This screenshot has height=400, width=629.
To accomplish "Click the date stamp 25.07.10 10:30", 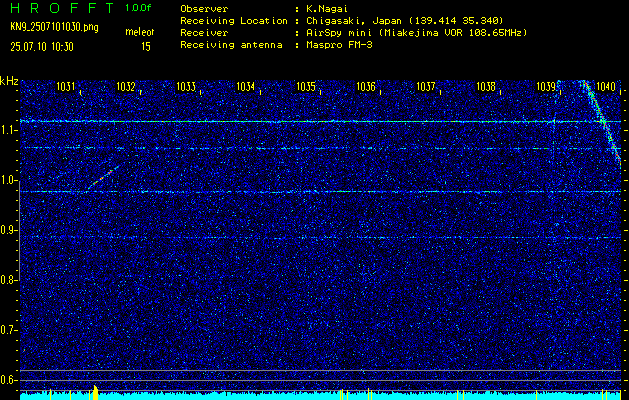I will tap(42, 47).
